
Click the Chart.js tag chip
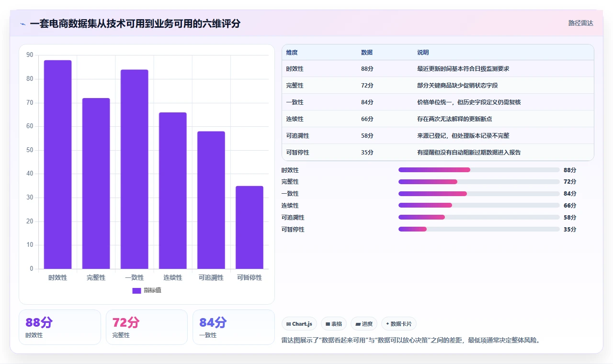(299, 324)
